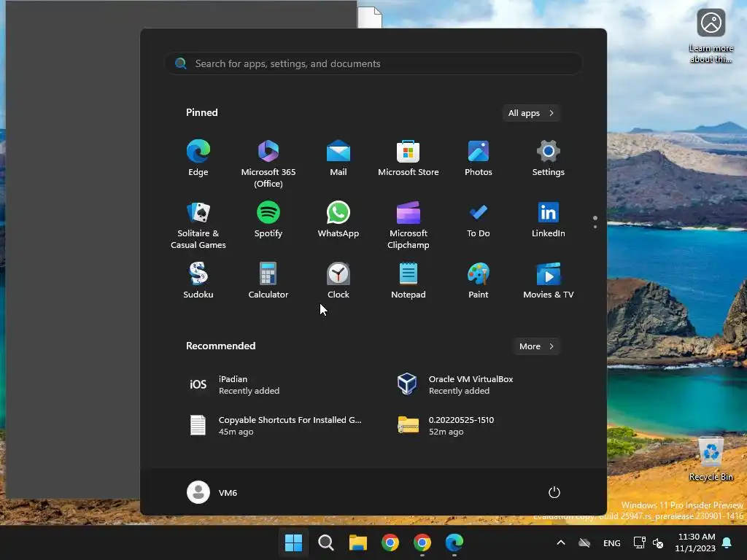Start the Sudoku game
Image resolution: width=747 pixels, height=560 pixels.
[x=198, y=281]
